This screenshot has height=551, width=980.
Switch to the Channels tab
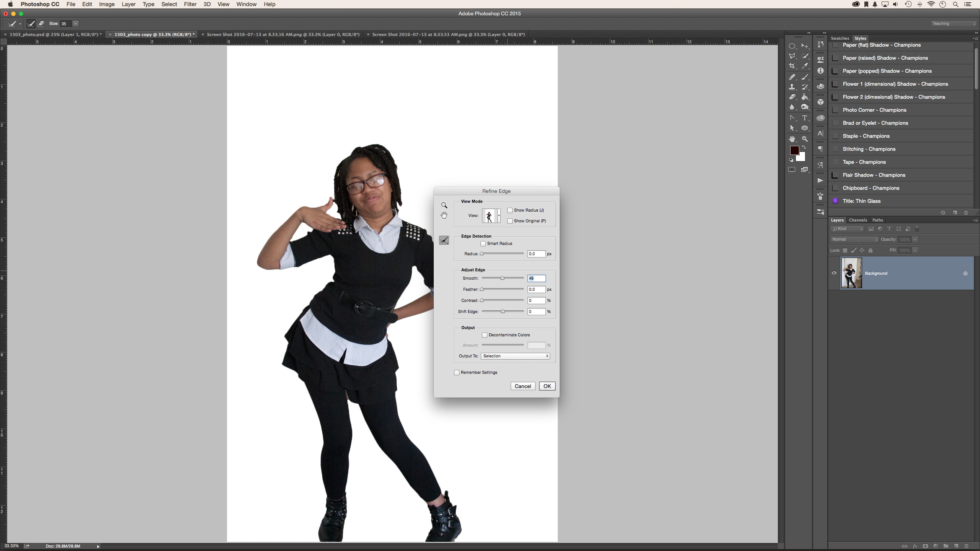click(857, 220)
